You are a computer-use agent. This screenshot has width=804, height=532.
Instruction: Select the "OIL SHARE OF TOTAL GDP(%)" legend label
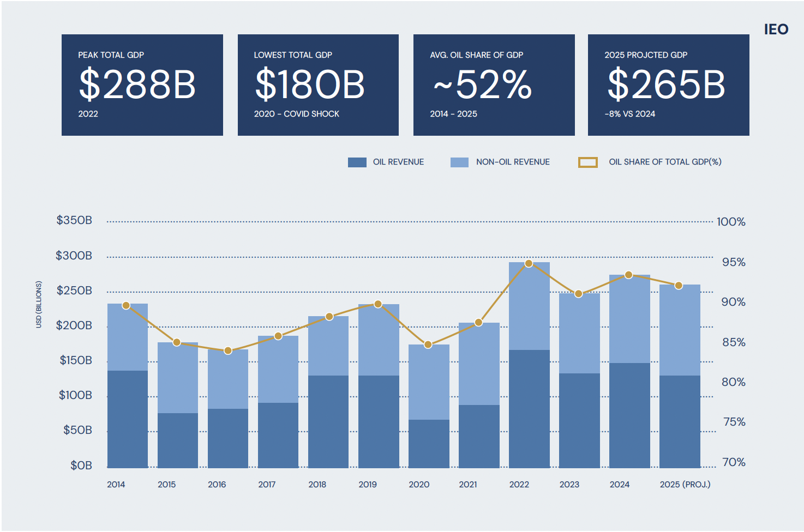click(x=665, y=162)
